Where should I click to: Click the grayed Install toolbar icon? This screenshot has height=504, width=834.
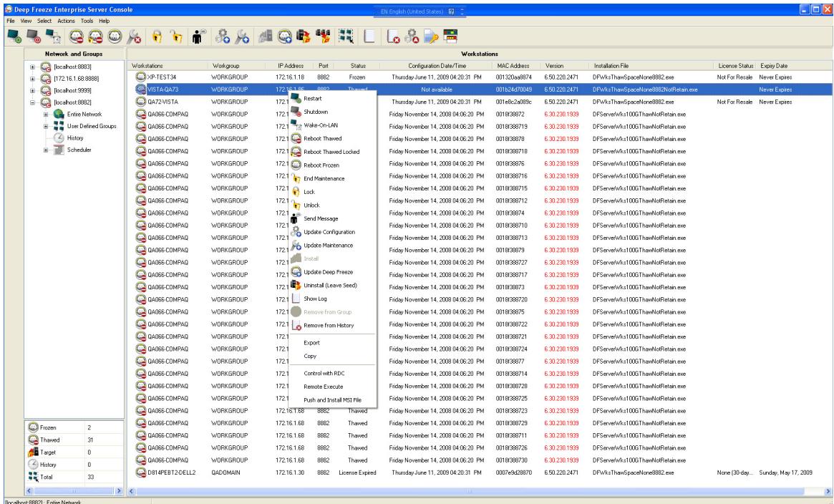point(266,36)
